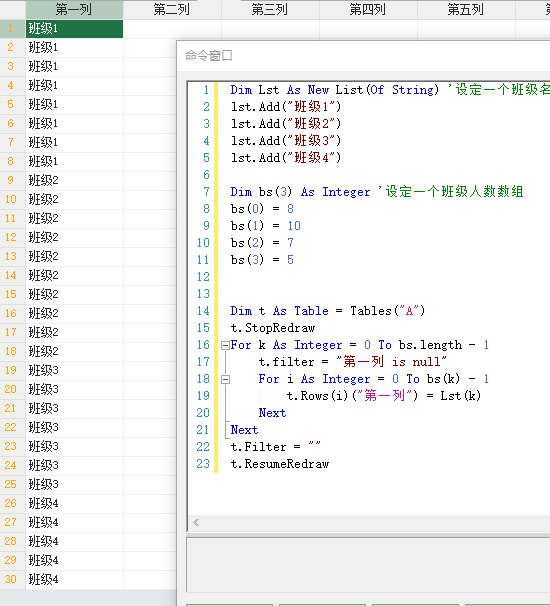Image resolution: width=550 pixels, height=606 pixels.
Task: Click cell 班级2 in row 12
Action: [74, 237]
